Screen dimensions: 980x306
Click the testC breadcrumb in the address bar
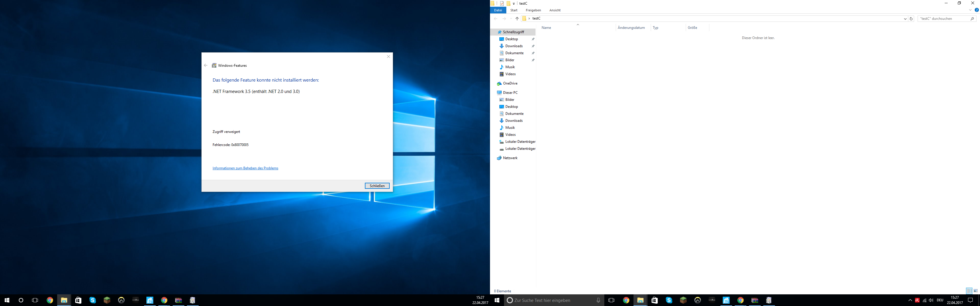[536, 19]
